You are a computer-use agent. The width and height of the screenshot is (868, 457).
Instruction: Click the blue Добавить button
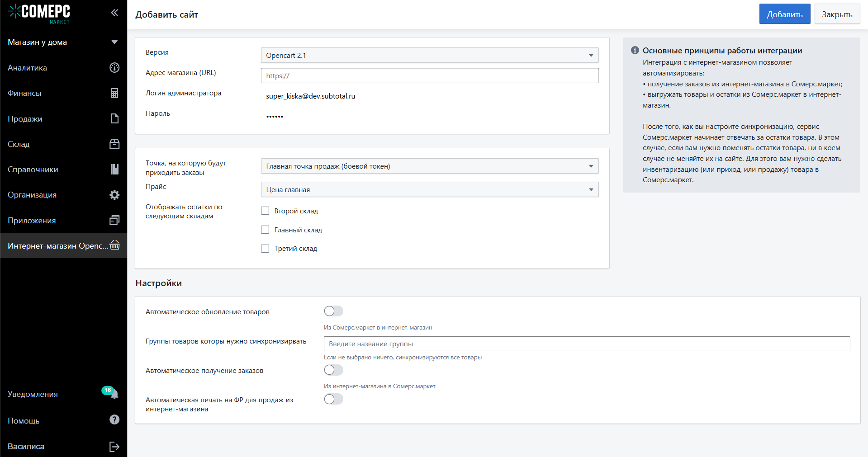coord(785,14)
